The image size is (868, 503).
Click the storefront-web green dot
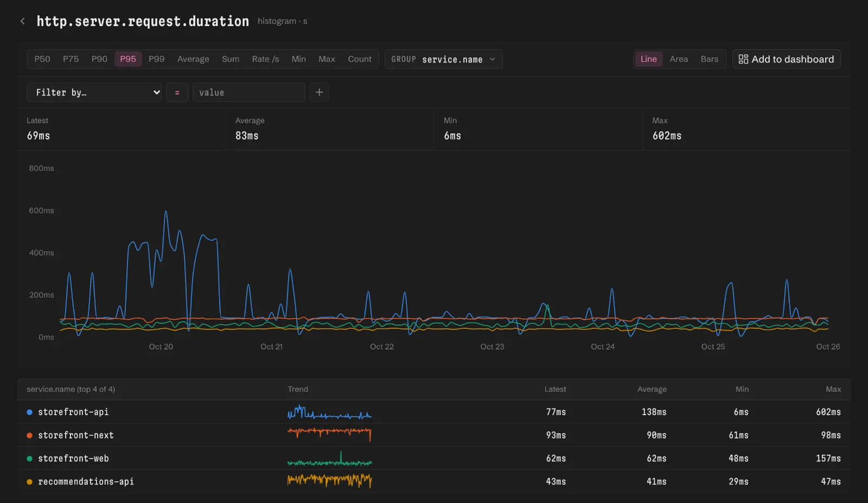[29, 459]
